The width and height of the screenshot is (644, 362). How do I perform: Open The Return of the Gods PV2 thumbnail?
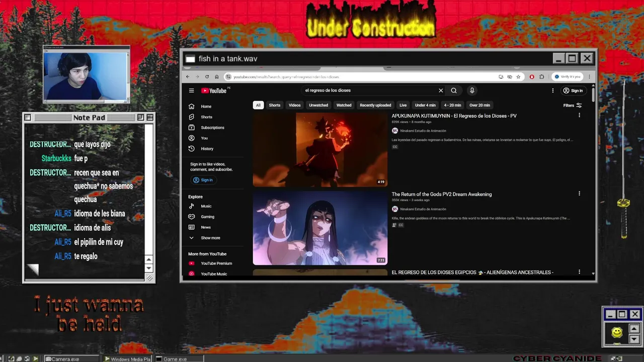coord(320,228)
